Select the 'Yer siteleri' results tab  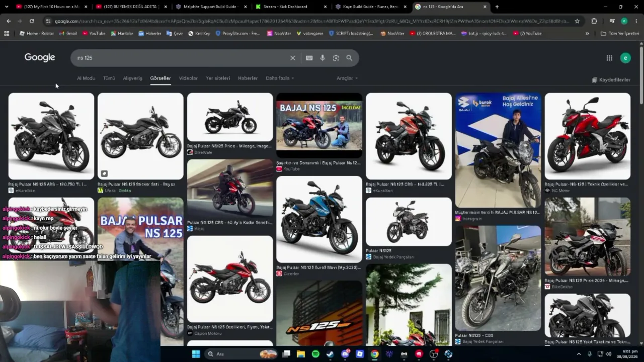coord(218,78)
